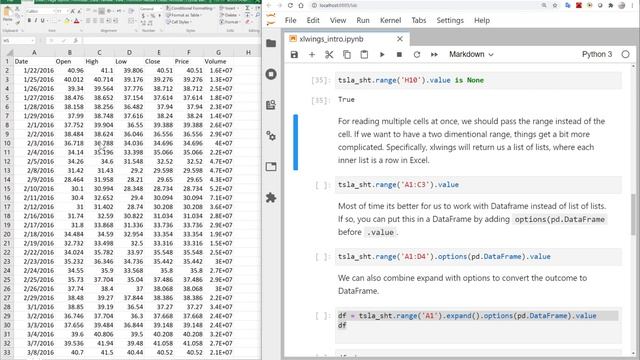640x360 pixels.
Task: Open Cell Styles dropdown in Excel
Action: [x=179, y=22]
